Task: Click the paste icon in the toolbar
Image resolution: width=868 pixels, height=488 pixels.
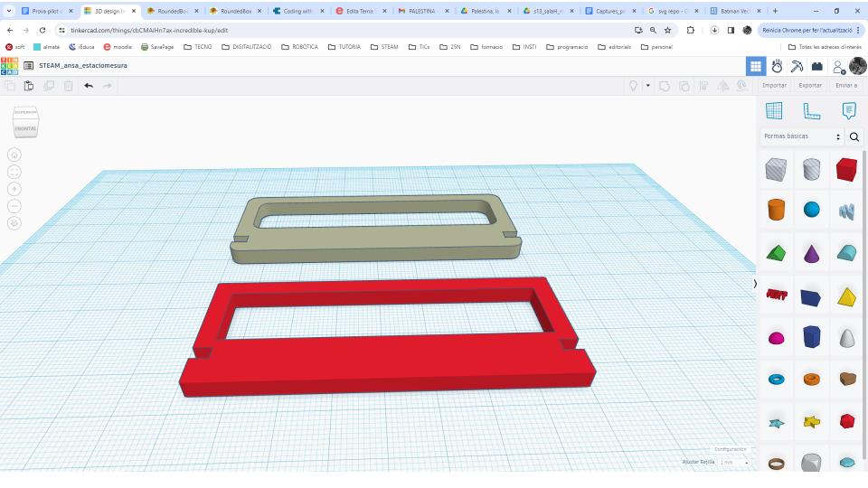Action: point(29,85)
